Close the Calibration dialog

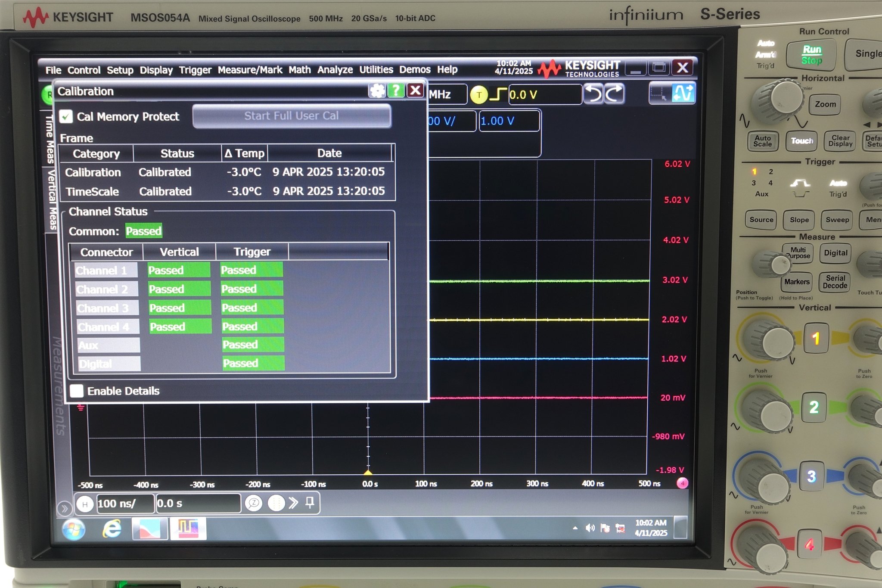pos(415,90)
